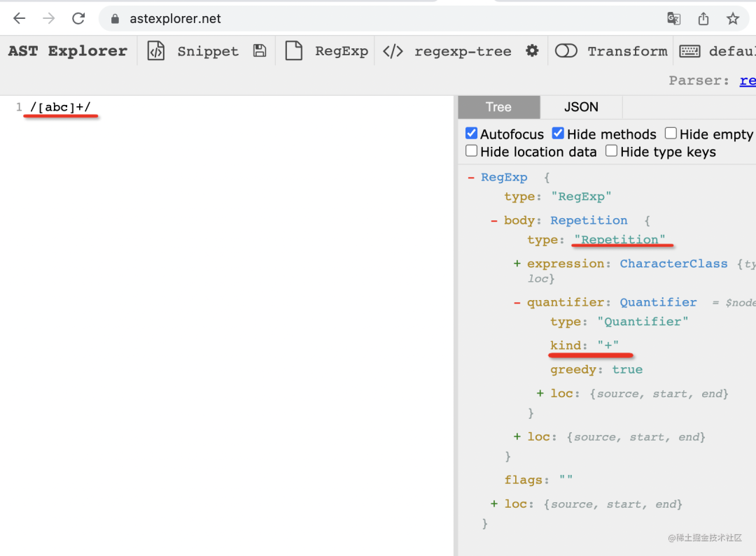Viewport: 756px width, 556px height.
Task: Click the type "Quantifier" value
Action: point(643,322)
